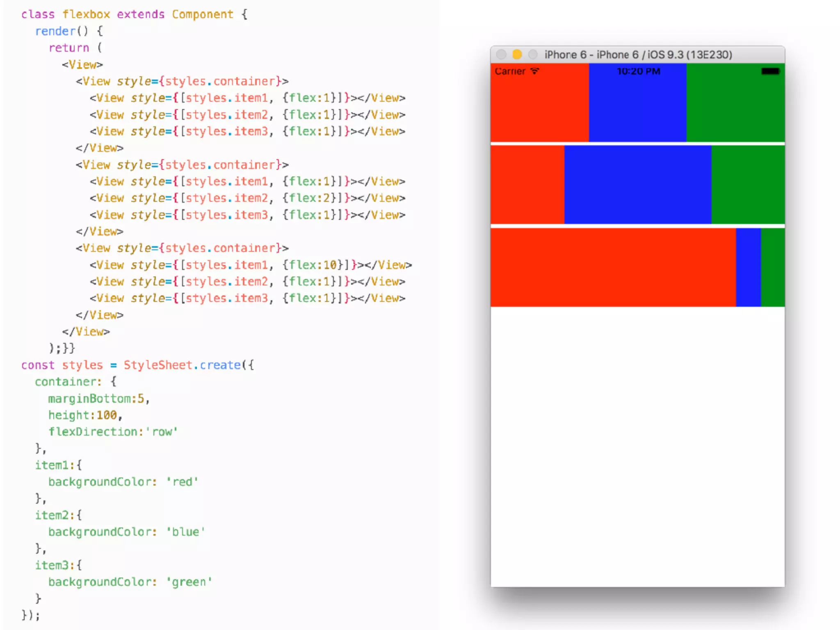The width and height of the screenshot is (840, 630).
Task: Click 'const styles = StyleSheet.create({' line
Action: click(x=138, y=365)
